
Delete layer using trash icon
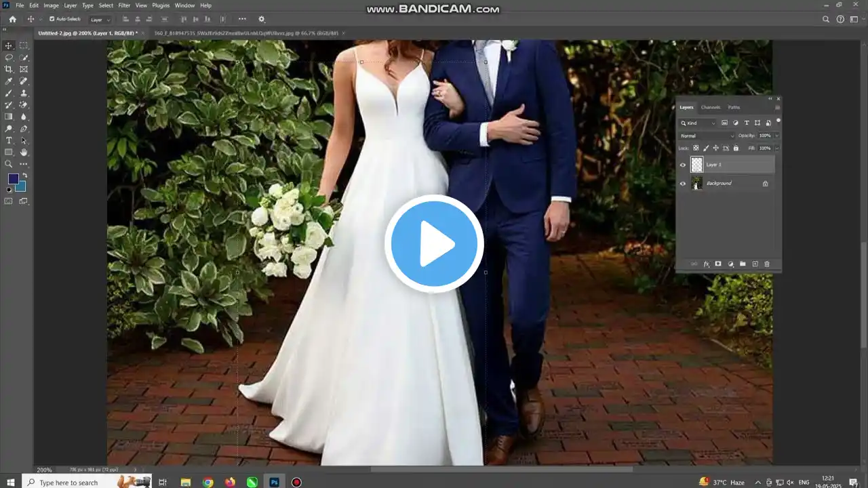767,264
